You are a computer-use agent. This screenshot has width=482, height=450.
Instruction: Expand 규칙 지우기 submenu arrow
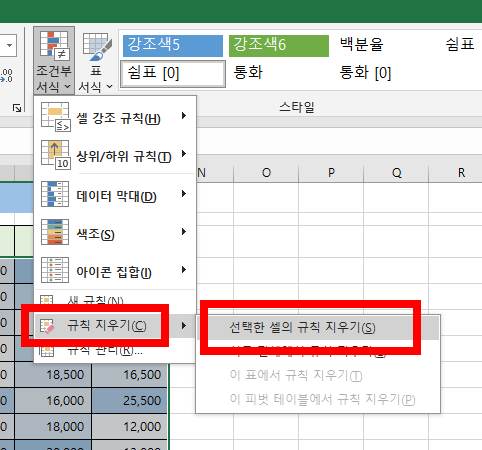184,326
